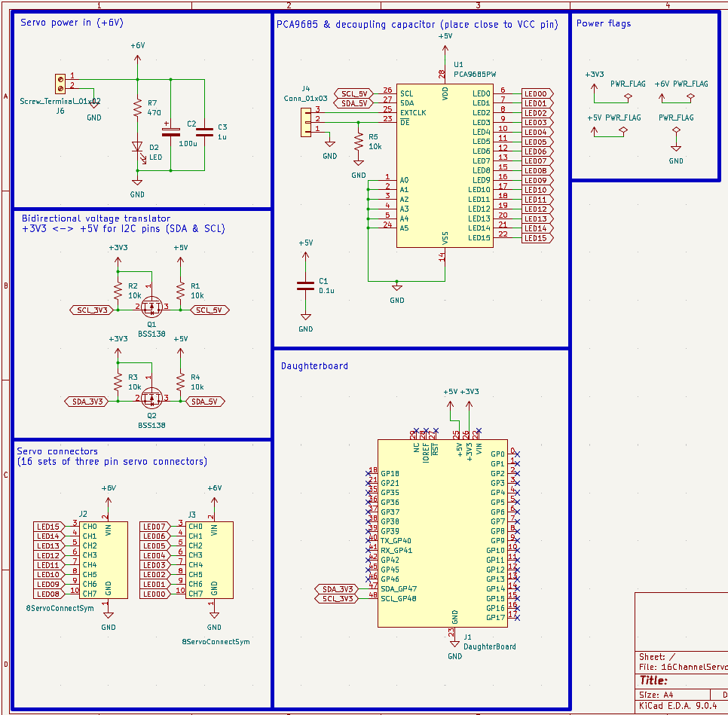The width and height of the screenshot is (728, 715).
Task: Click the J4 Conn_01x03 connector symbol
Action: coord(306,121)
